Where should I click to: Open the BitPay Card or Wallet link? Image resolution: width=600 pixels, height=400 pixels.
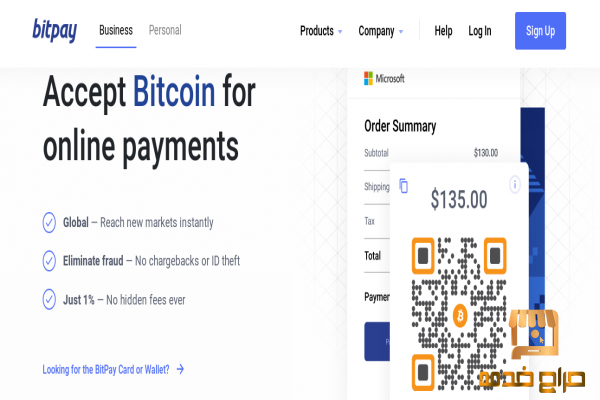106,369
